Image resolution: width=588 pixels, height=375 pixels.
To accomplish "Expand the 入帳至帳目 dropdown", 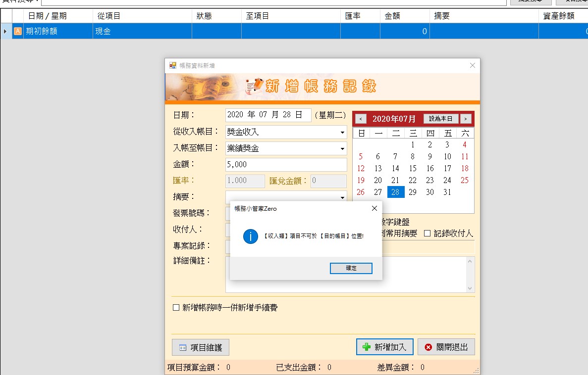I will click(342, 148).
